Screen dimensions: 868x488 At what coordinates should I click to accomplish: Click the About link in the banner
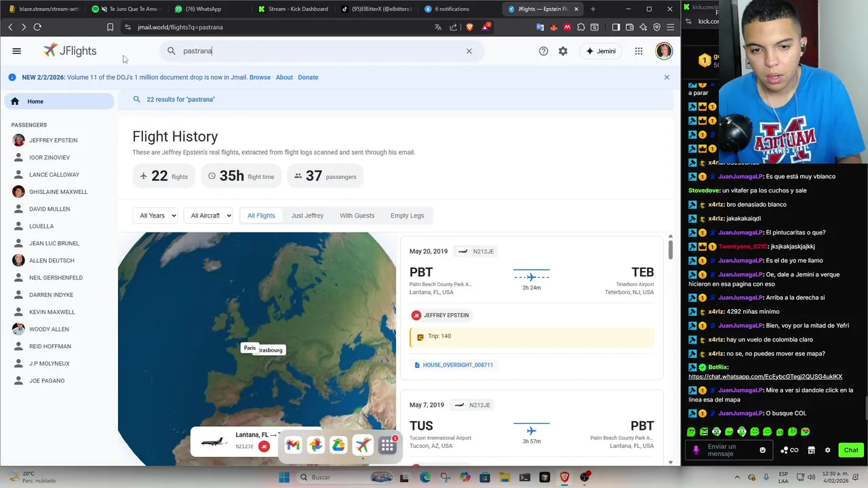click(284, 77)
